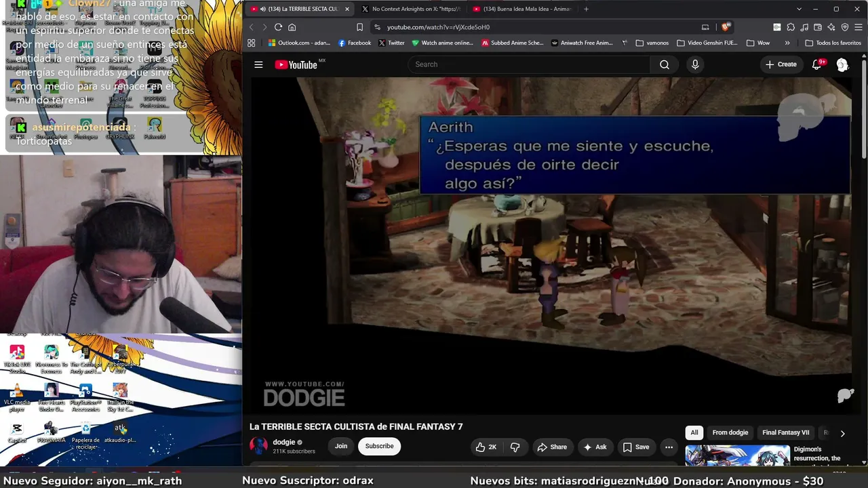The width and height of the screenshot is (868, 488).
Task: Open the PRAGMATA desktop shortcut
Action: click(51, 432)
